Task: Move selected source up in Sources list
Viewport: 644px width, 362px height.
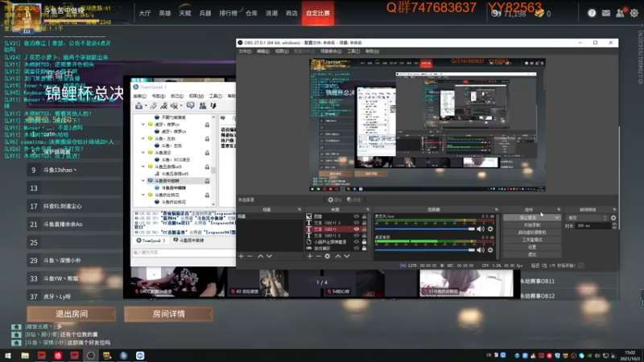Action: (x=338, y=256)
